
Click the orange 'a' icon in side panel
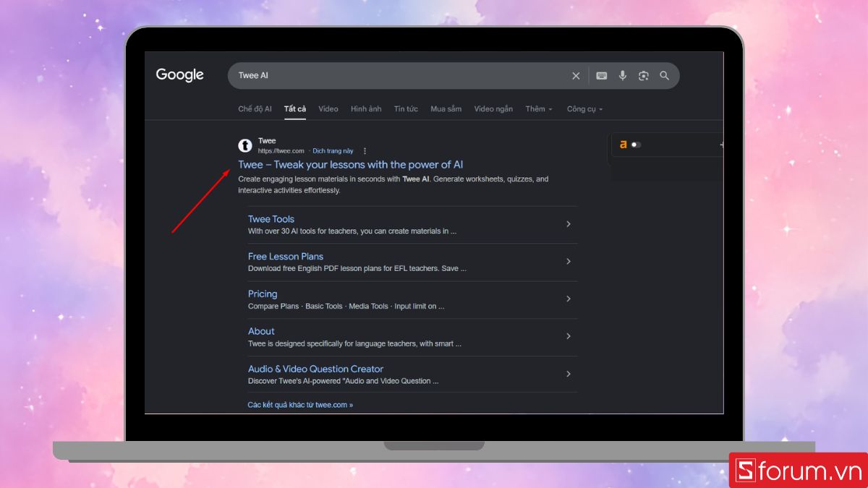click(x=623, y=145)
